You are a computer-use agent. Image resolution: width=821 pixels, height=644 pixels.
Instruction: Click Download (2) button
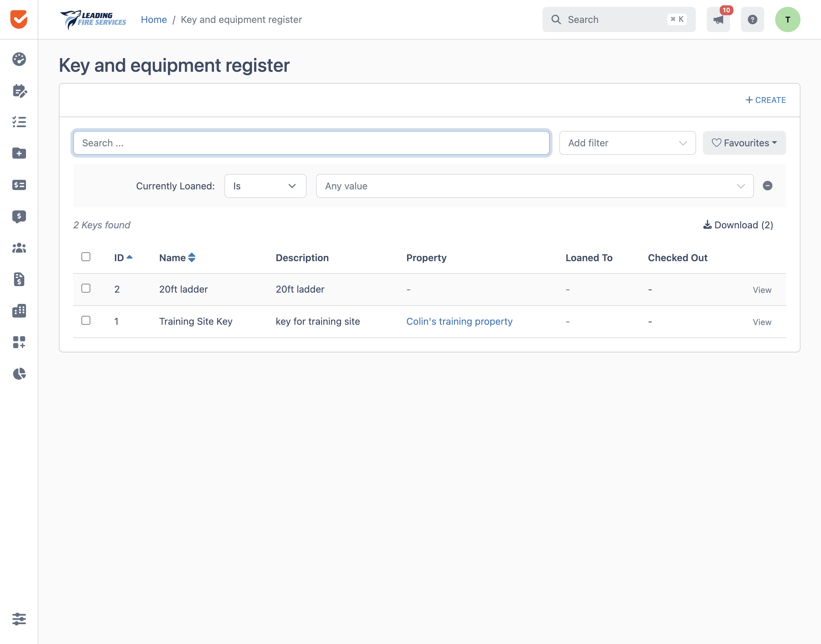coord(738,225)
